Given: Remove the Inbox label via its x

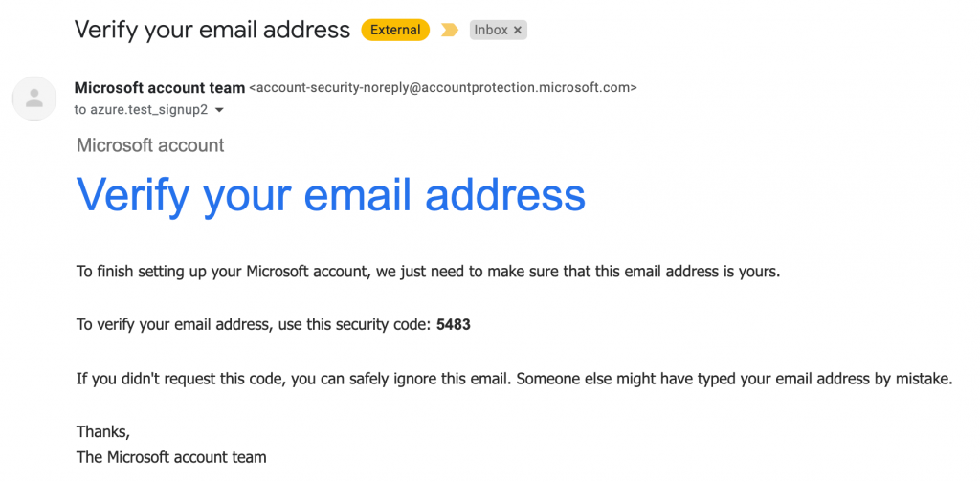Looking at the screenshot, I should pos(517,30).
